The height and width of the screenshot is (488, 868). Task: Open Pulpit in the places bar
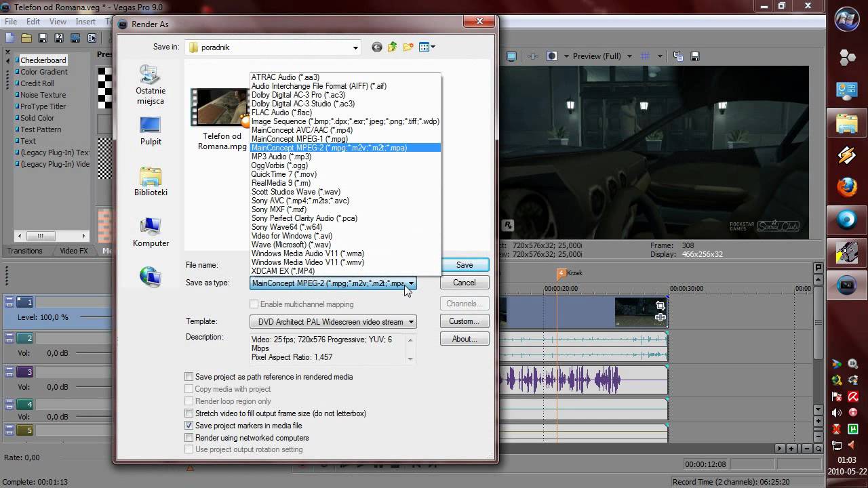point(150,131)
